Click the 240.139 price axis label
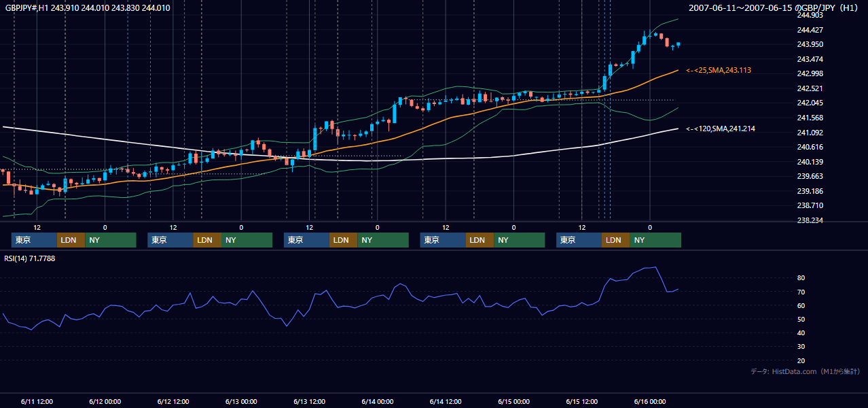Screen dimensions: 868x408 click(810, 162)
